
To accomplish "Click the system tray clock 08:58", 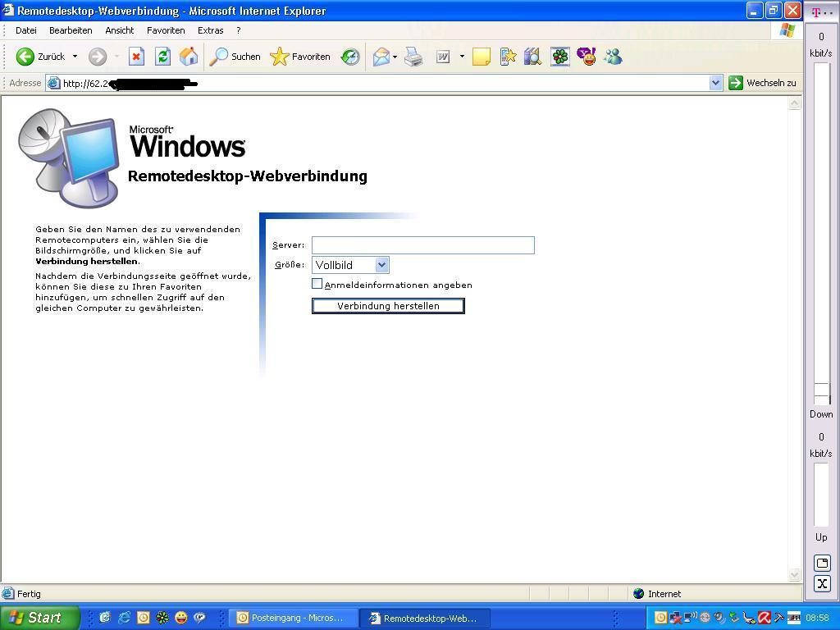I will [x=817, y=618].
